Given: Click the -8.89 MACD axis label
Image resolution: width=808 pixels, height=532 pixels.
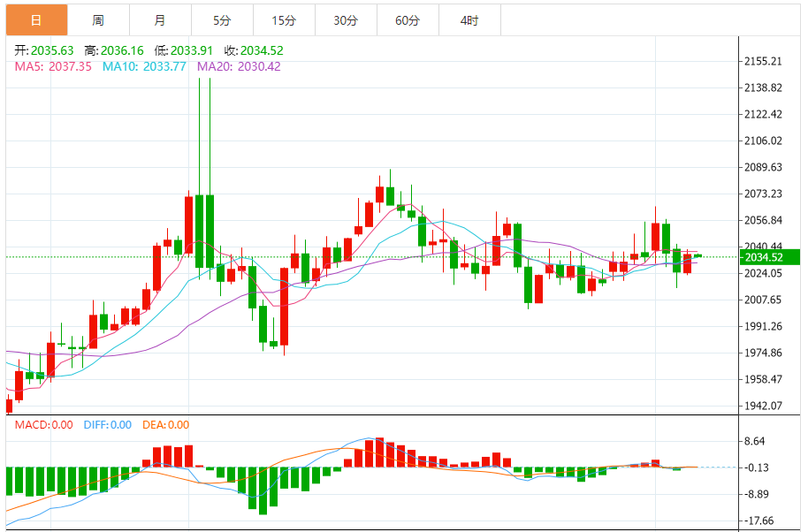Looking at the screenshot, I should coord(757,494).
